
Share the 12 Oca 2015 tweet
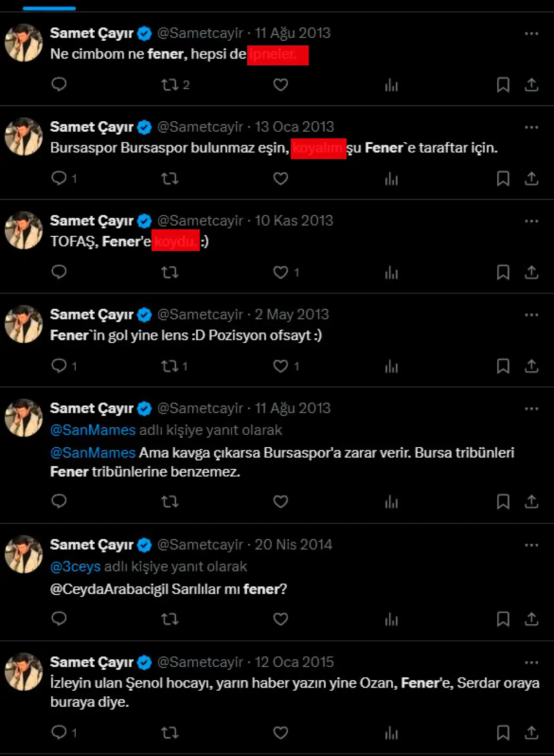coord(531,733)
